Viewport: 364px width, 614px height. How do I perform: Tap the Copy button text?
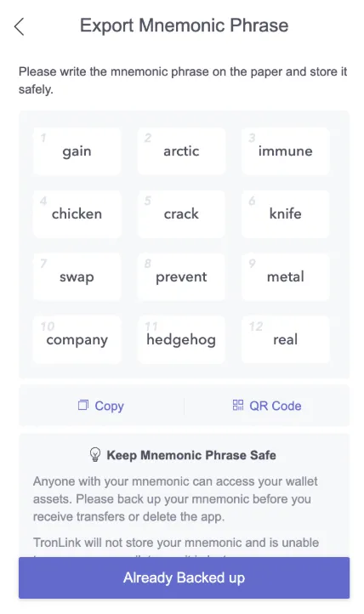(x=109, y=406)
